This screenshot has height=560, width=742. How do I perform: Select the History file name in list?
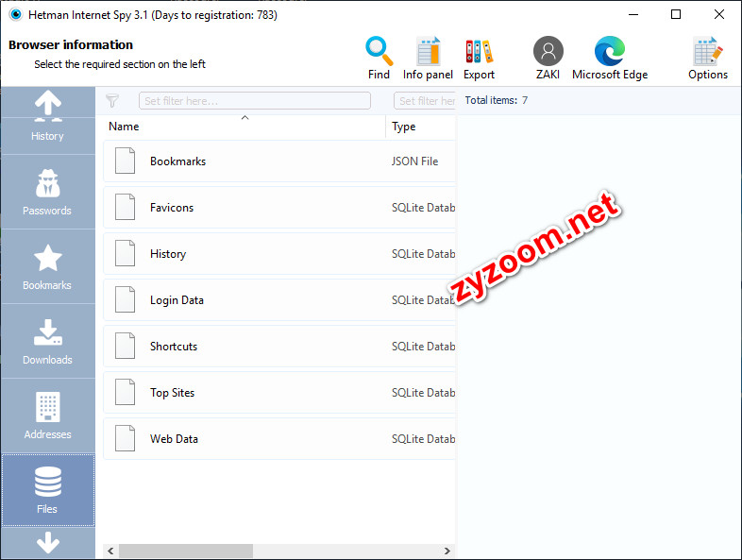click(168, 254)
